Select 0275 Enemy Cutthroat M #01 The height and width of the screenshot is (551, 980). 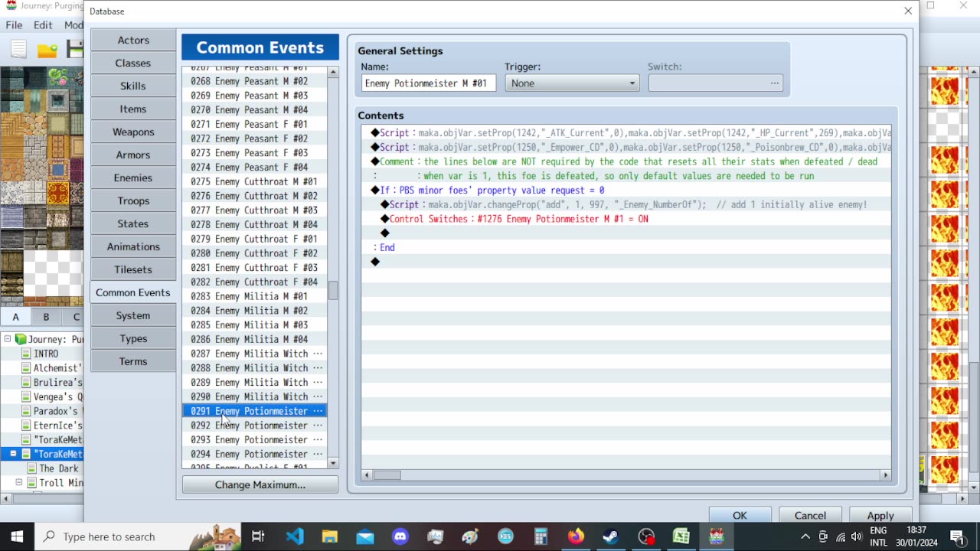click(255, 181)
